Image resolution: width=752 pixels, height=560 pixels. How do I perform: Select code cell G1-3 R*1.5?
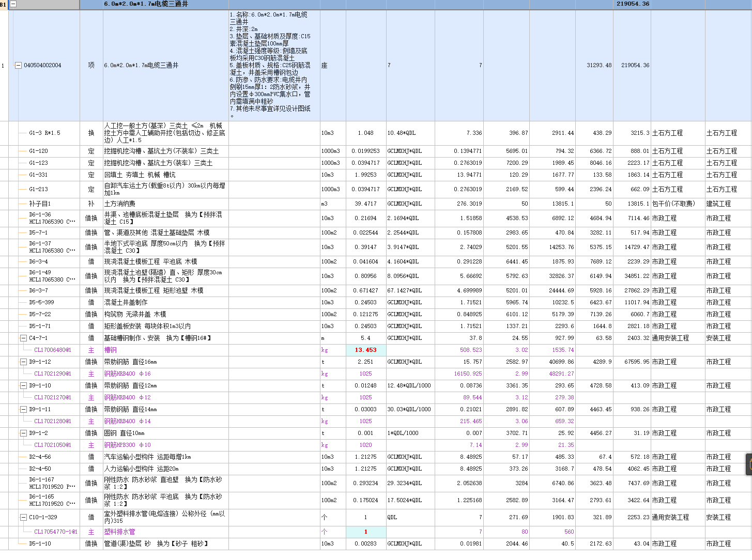(x=45, y=133)
